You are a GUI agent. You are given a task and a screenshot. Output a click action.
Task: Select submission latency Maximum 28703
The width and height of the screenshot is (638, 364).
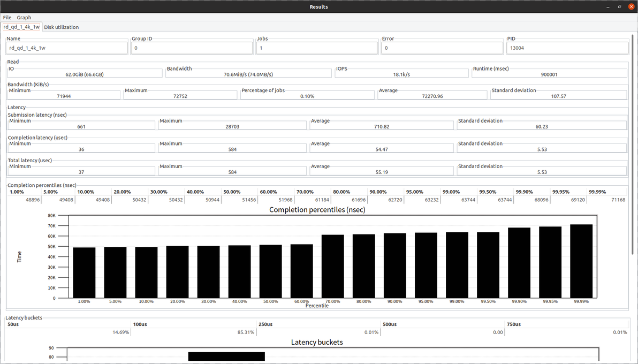click(232, 127)
